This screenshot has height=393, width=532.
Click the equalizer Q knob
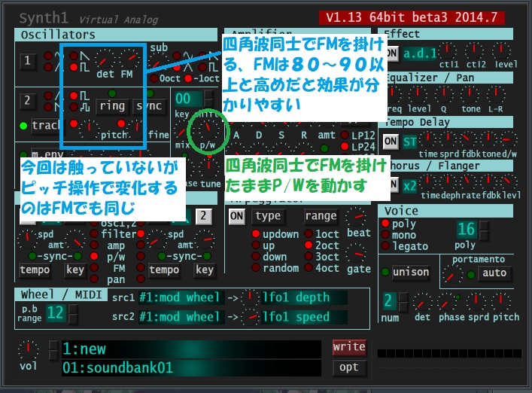[x=444, y=94]
